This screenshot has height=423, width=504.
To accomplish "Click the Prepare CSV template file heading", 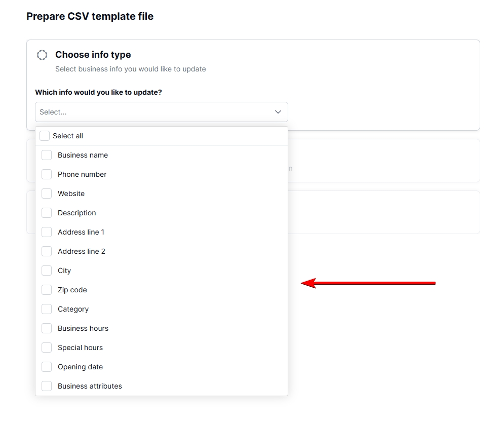I will coord(90,16).
